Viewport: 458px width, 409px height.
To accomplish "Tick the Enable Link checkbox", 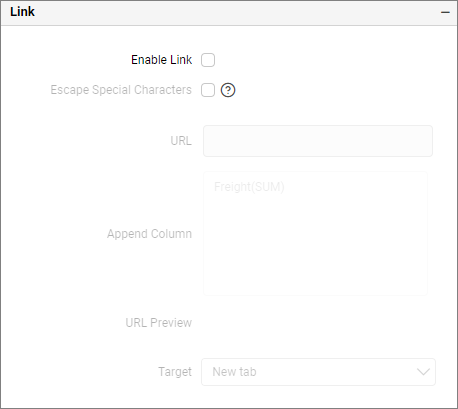I will (x=208, y=60).
